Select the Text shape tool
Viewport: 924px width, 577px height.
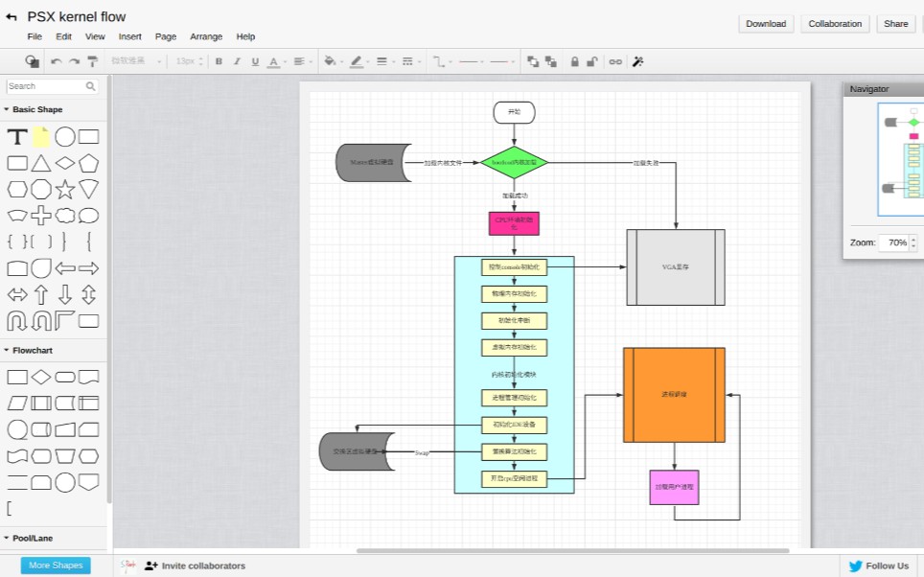pyautogui.click(x=17, y=137)
